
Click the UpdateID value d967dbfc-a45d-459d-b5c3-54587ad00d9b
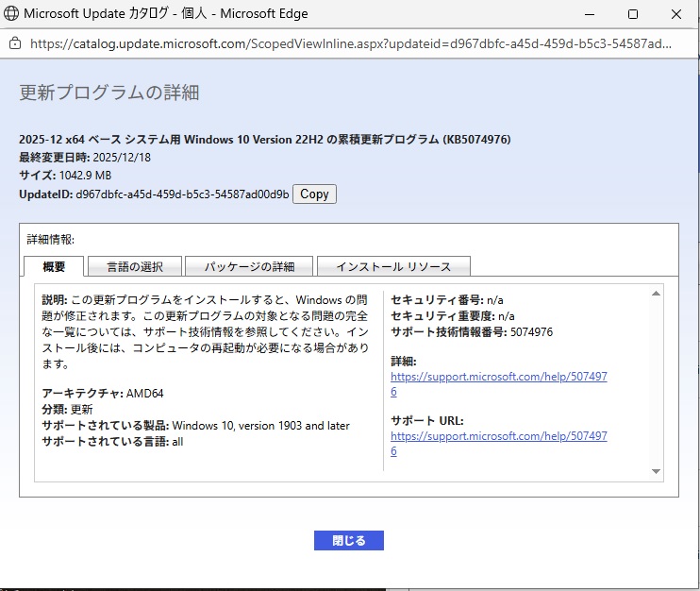(x=182, y=194)
